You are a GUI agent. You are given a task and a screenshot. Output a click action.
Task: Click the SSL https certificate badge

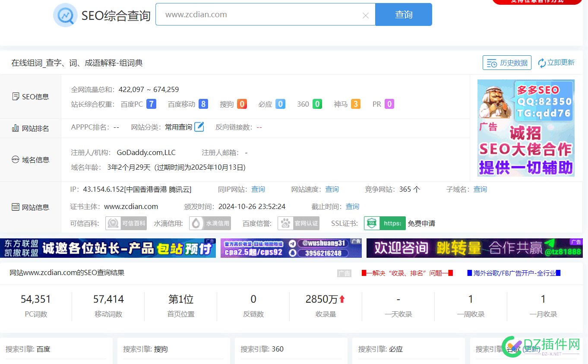tap(385, 223)
